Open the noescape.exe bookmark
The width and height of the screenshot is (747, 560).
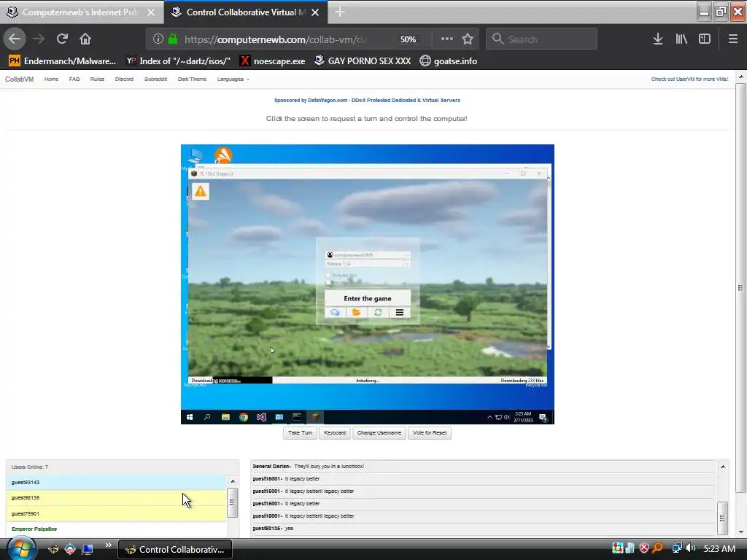click(273, 61)
